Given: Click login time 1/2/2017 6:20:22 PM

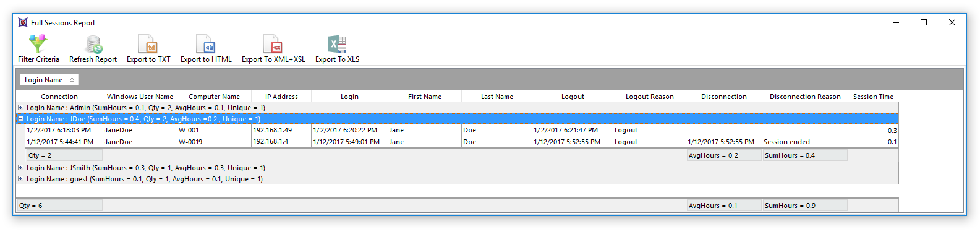Looking at the screenshot, I should tap(349, 131).
